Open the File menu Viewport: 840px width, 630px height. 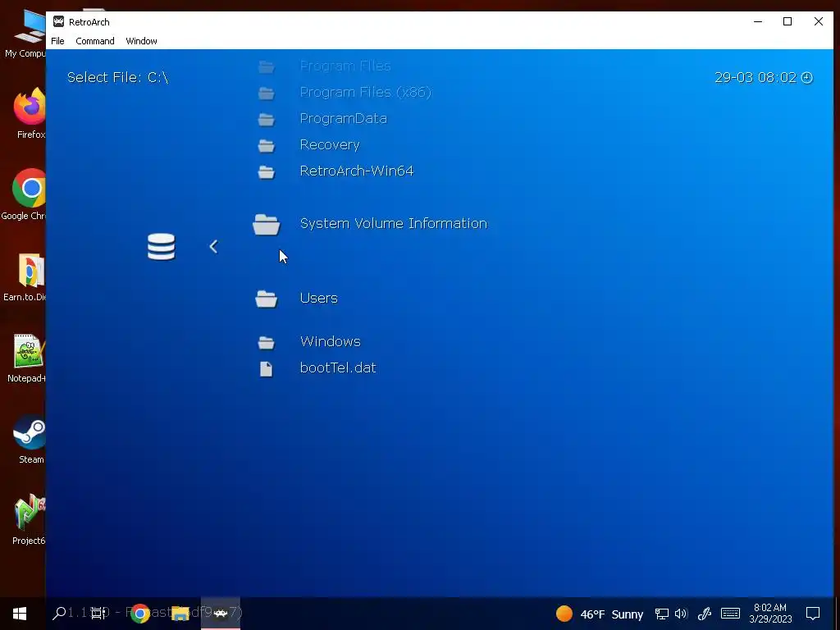[57, 41]
